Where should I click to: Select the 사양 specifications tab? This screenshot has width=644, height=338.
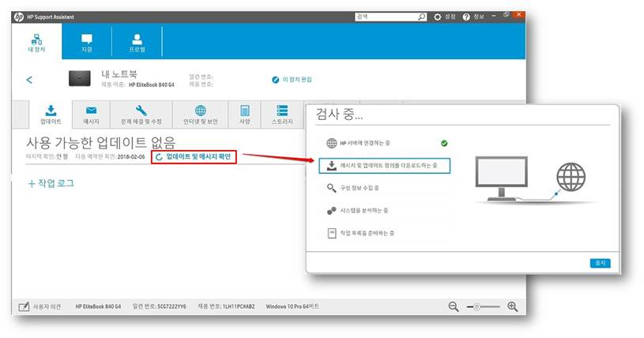[245, 115]
